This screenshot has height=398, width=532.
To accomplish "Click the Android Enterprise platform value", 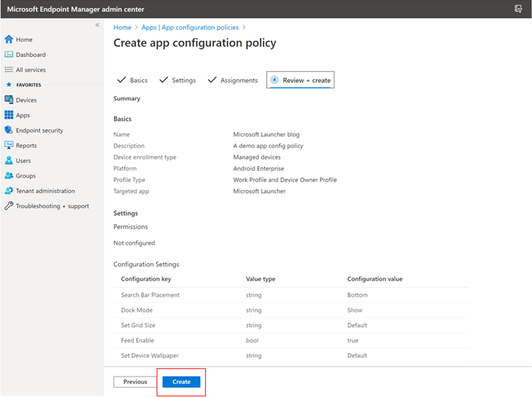I will (x=258, y=169).
